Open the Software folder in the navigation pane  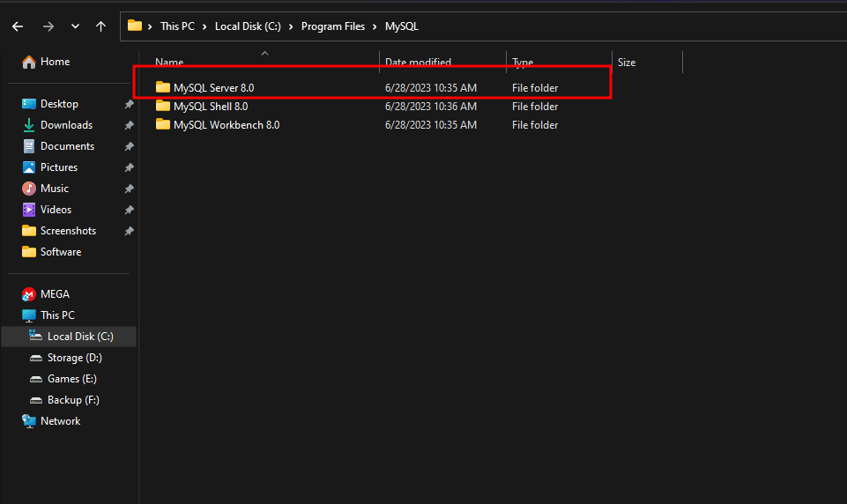(x=61, y=252)
